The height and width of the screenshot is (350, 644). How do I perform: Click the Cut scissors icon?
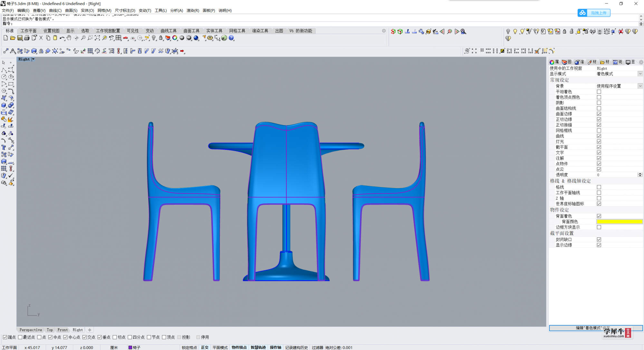(41, 38)
